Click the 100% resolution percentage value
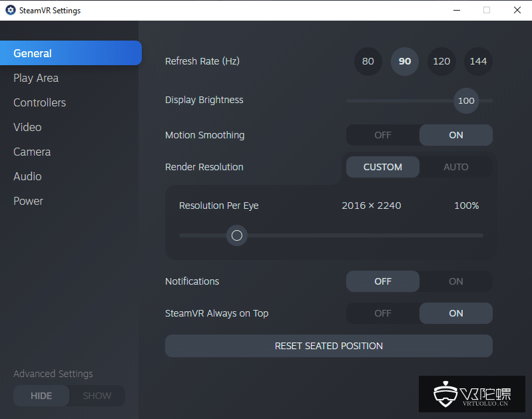This screenshot has width=532, height=419. (467, 206)
